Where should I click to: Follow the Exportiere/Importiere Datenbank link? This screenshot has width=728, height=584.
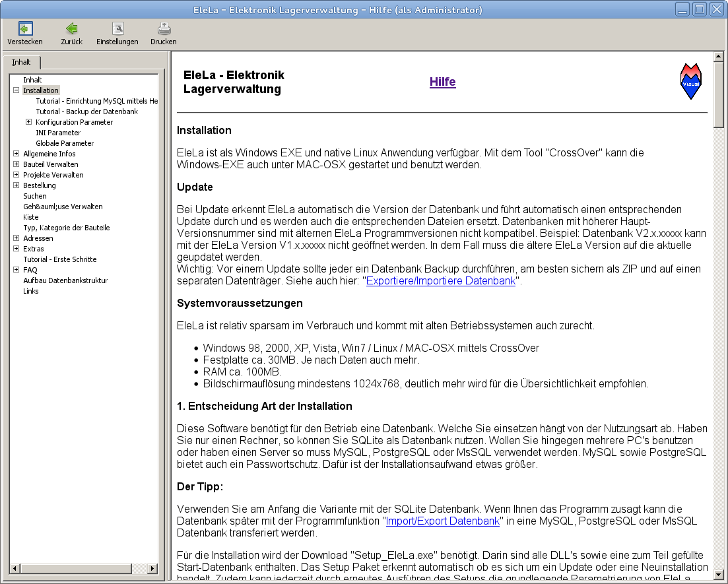[x=441, y=281]
